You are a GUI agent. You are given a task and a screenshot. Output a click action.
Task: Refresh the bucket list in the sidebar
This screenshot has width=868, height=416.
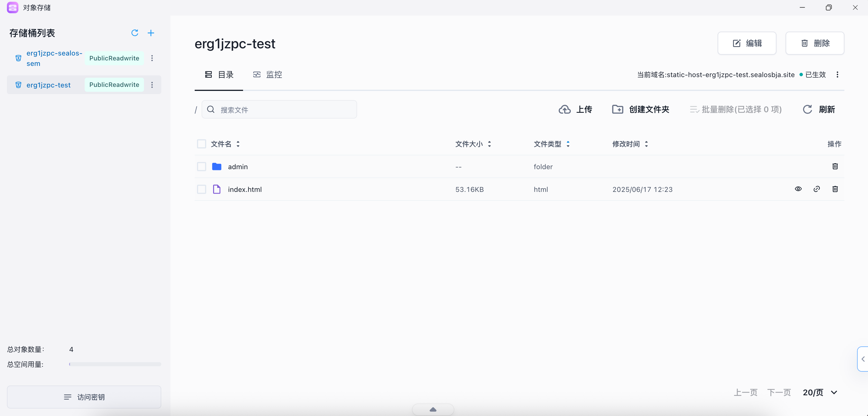click(135, 33)
